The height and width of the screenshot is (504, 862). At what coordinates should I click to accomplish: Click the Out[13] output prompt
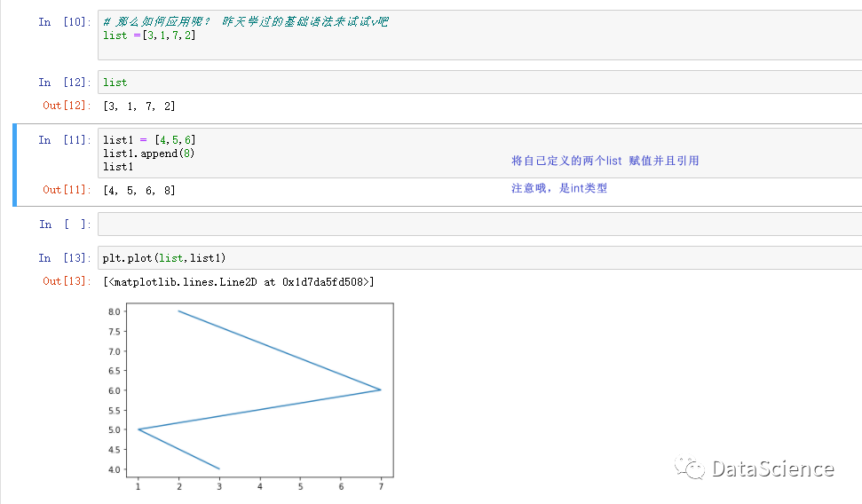point(66,281)
